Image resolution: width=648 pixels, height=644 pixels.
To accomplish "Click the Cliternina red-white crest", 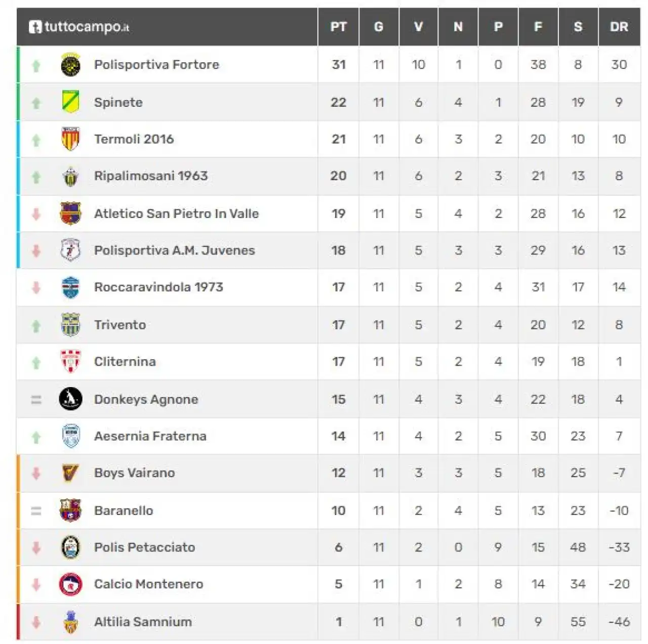I will click(70, 362).
